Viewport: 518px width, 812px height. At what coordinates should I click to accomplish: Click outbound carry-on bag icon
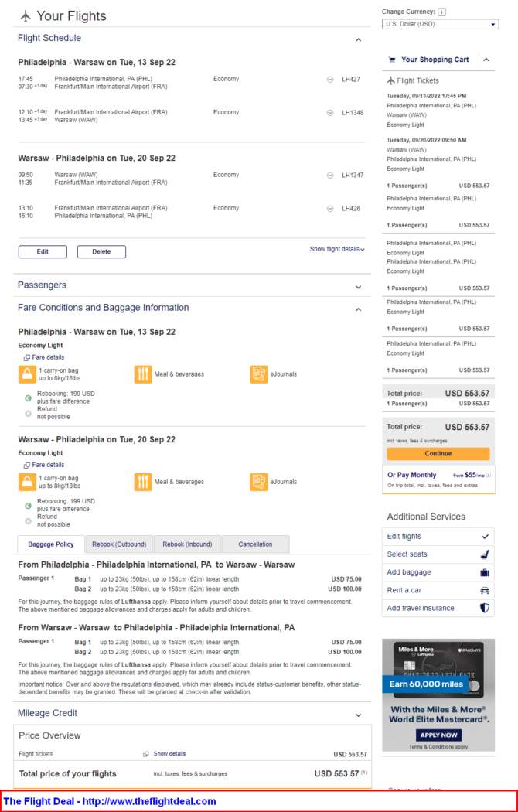tap(27, 374)
